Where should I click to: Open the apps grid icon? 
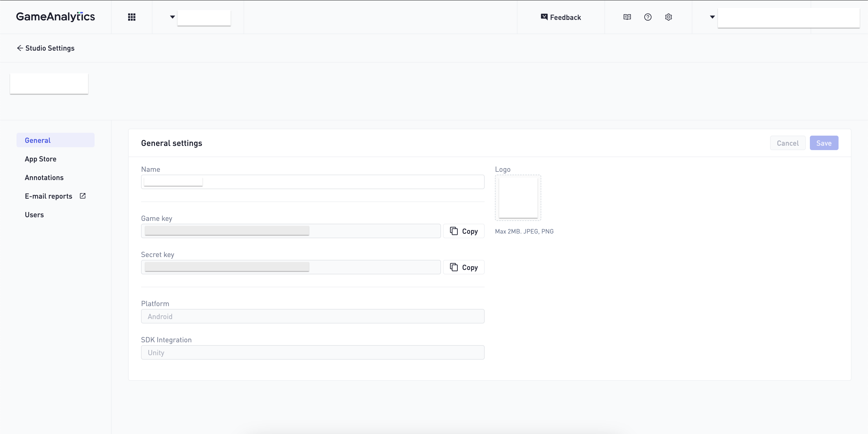coord(132,17)
